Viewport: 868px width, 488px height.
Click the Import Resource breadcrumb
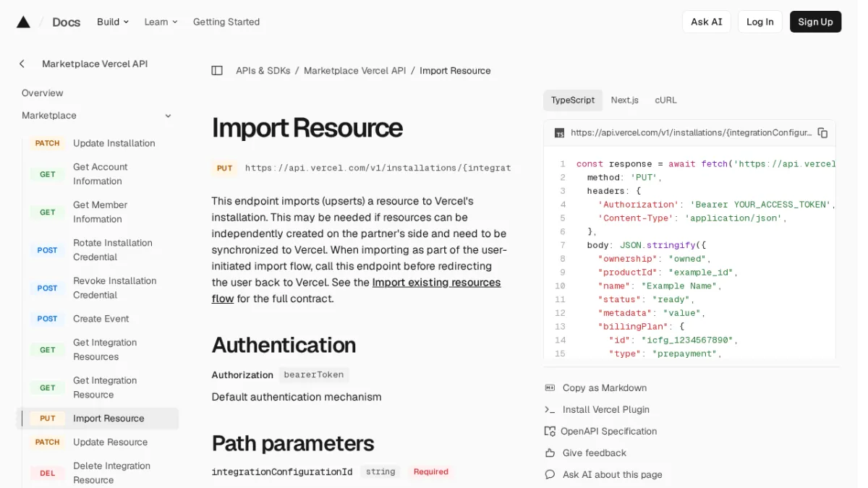click(x=455, y=71)
